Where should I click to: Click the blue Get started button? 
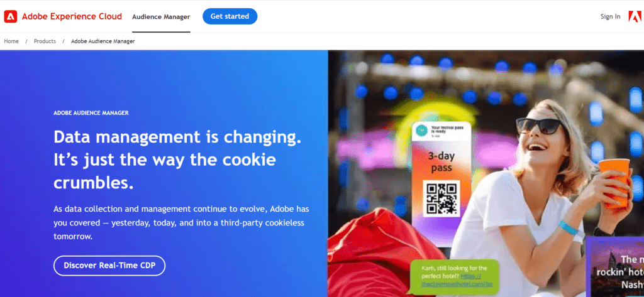click(x=230, y=16)
